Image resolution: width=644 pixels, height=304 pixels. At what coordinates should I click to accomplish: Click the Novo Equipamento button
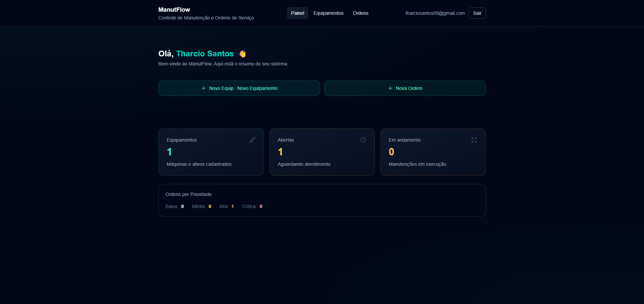click(x=239, y=88)
